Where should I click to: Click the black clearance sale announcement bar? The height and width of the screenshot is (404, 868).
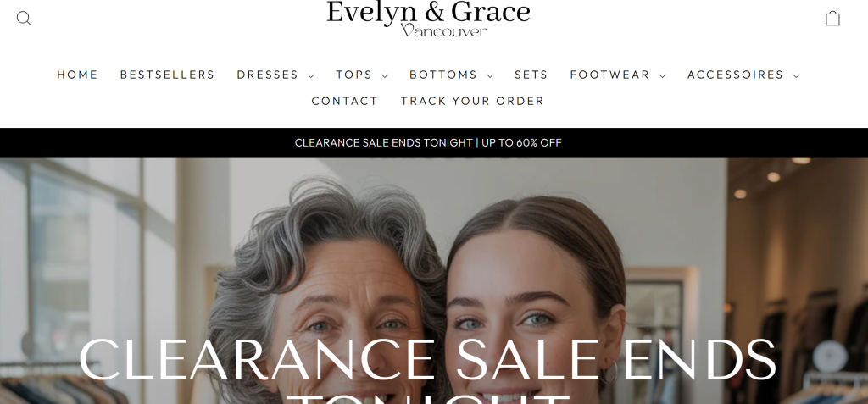click(434, 143)
